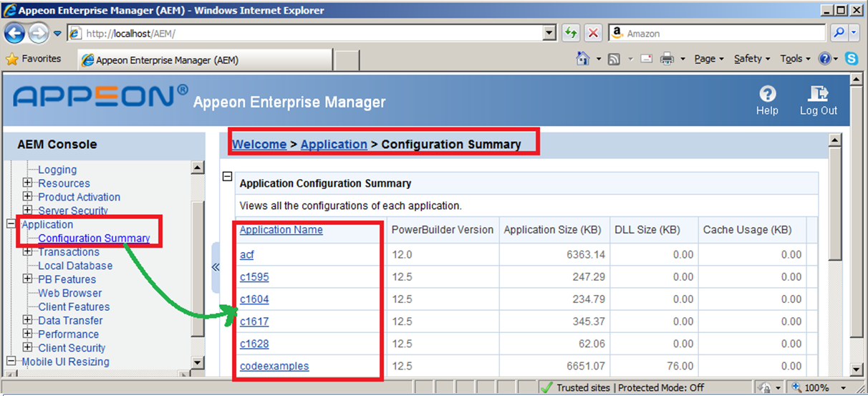
Task: Click the AEM Help icon
Action: (x=767, y=101)
